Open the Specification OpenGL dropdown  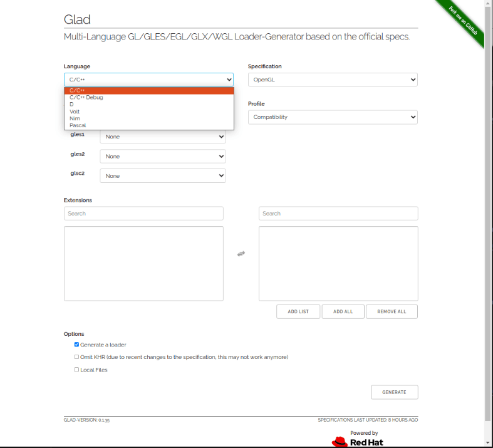(x=333, y=80)
